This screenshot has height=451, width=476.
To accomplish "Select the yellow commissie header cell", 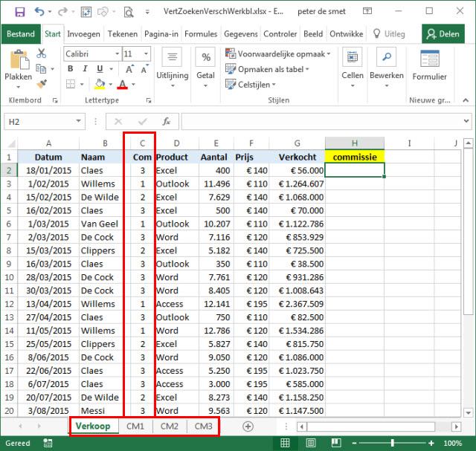I will pyautogui.click(x=355, y=157).
